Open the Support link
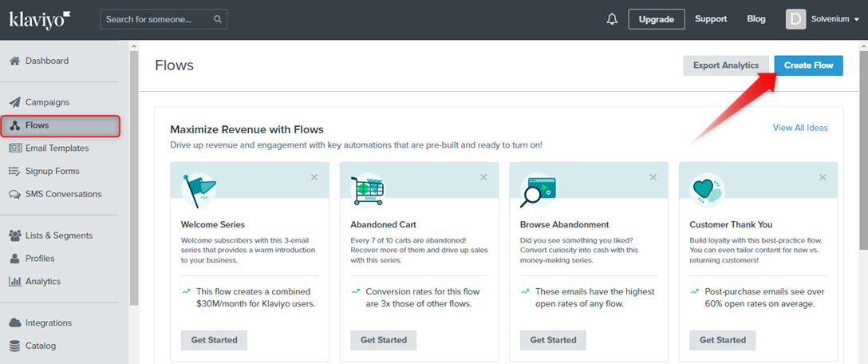The width and height of the screenshot is (868, 364). [711, 19]
